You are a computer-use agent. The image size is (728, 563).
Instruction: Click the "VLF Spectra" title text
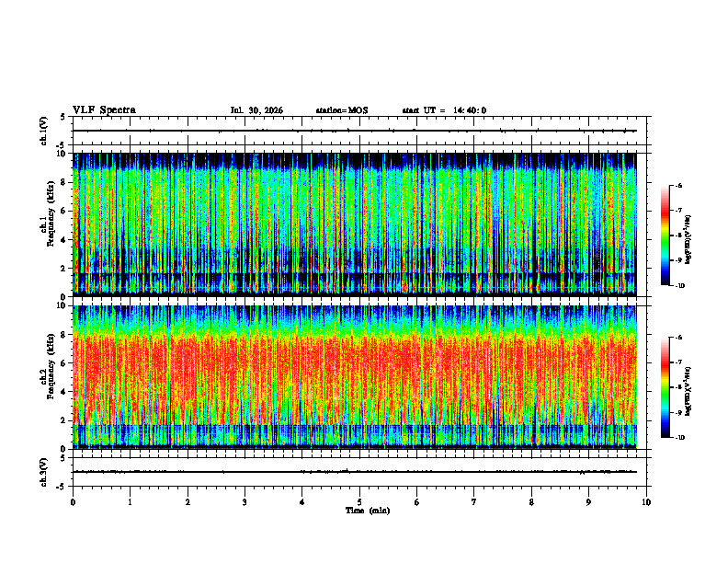click(x=104, y=110)
